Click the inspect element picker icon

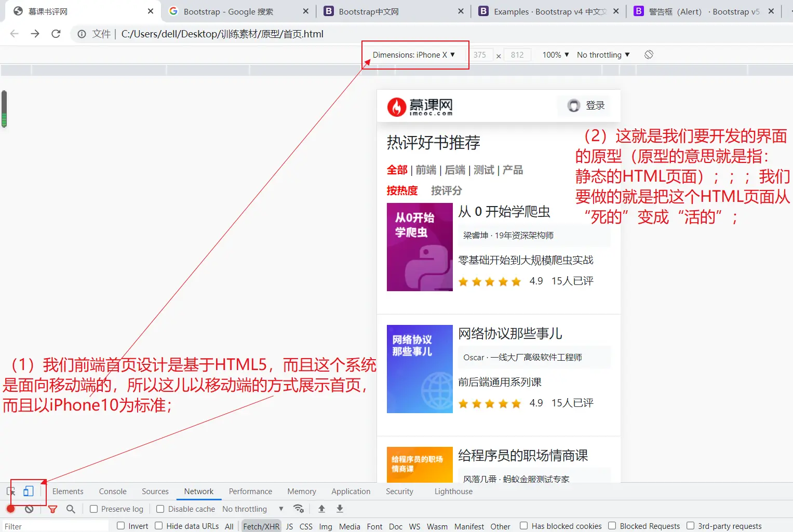[10, 491]
